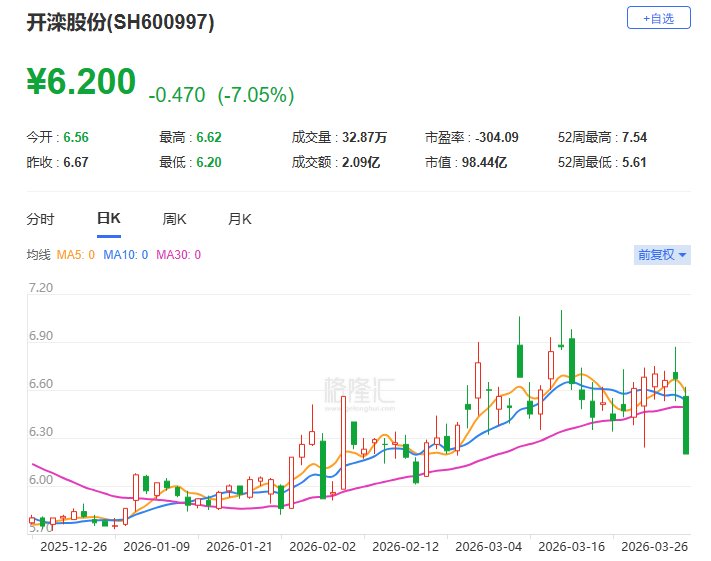Click 市值 value 98.44亿
Image resolution: width=711 pixels, height=561 pixels.
pyautogui.click(x=484, y=162)
